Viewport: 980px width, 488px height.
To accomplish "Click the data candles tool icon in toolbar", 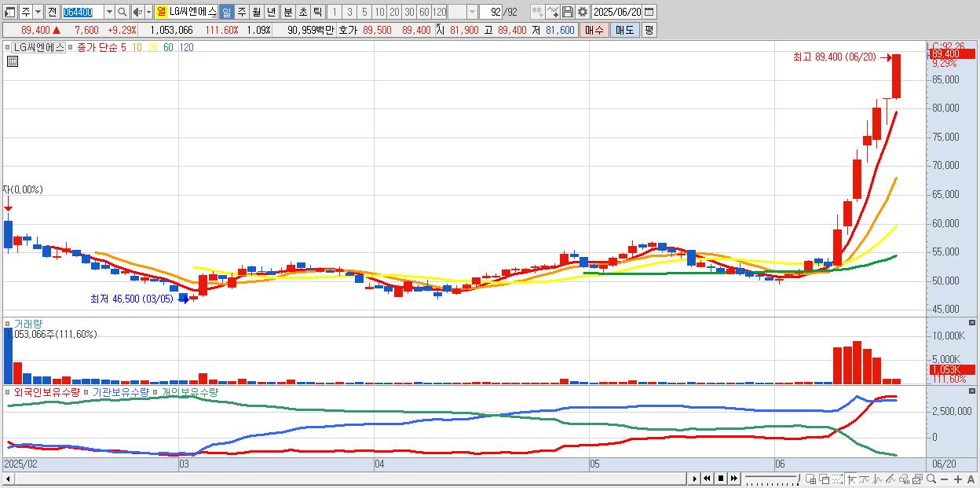I will click(537, 12).
